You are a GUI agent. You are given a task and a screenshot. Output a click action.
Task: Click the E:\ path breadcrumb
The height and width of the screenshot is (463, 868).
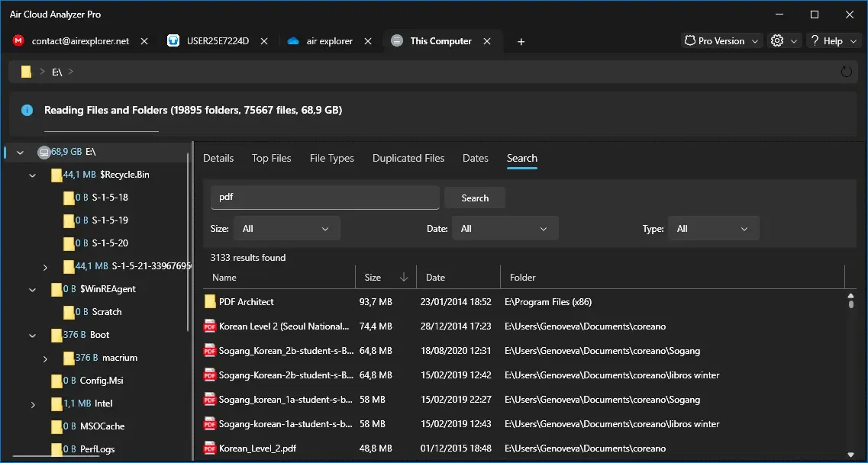tap(56, 72)
